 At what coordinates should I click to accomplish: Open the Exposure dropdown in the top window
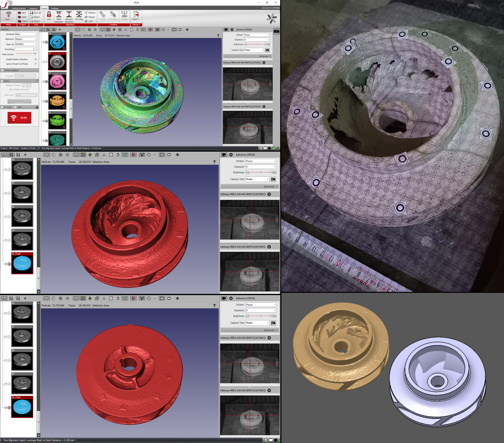click(257, 40)
